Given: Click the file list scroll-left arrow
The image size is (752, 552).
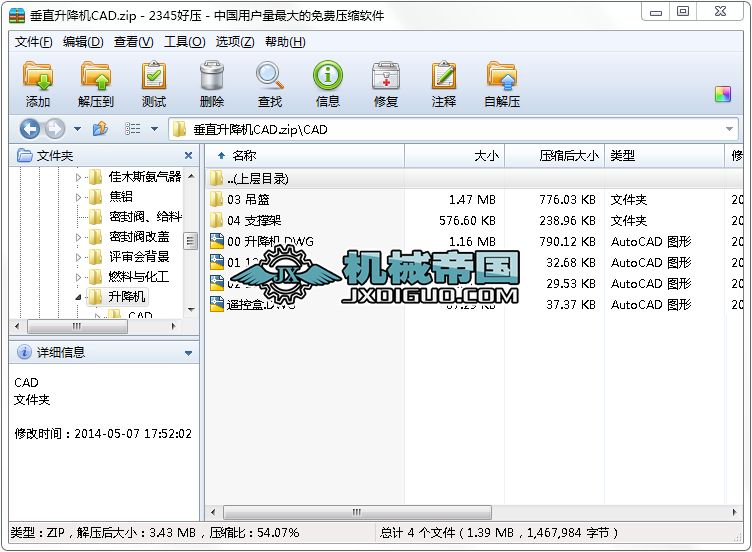Looking at the screenshot, I should [x=213, y=512].
